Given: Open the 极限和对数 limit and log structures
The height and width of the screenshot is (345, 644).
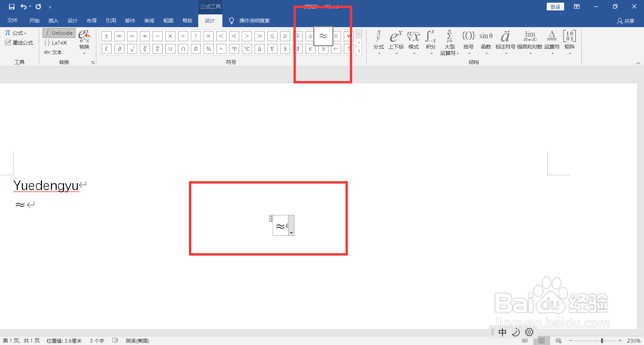Looking at the screenshot, I should coord(530,42).
